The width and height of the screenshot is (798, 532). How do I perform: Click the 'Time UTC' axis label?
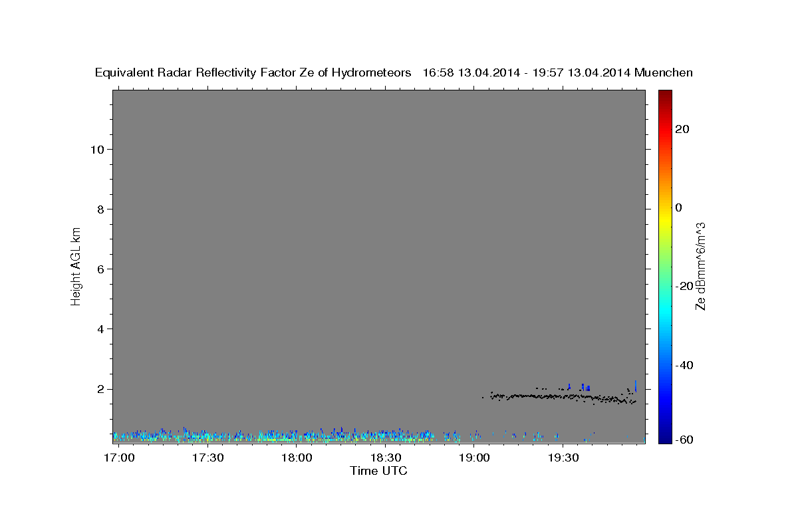(x=378, y=471)
